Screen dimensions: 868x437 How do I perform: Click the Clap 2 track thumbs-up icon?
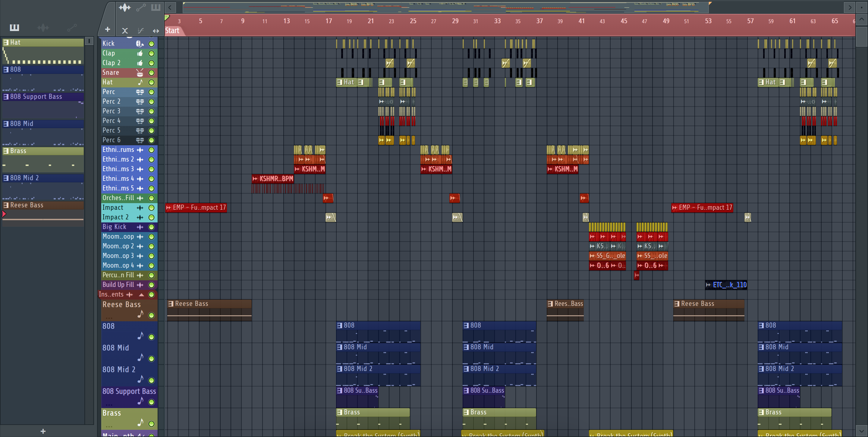pyautogui.click(x=140, y=63)
